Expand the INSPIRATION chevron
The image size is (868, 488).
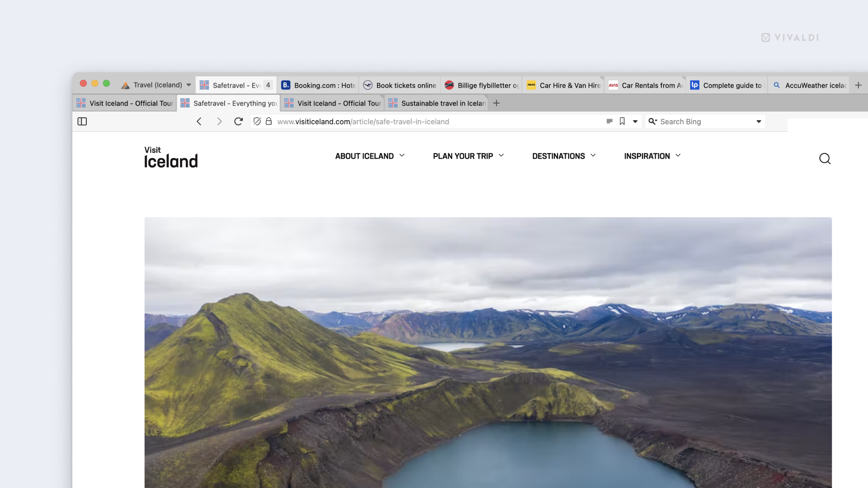tap(678, 155)
